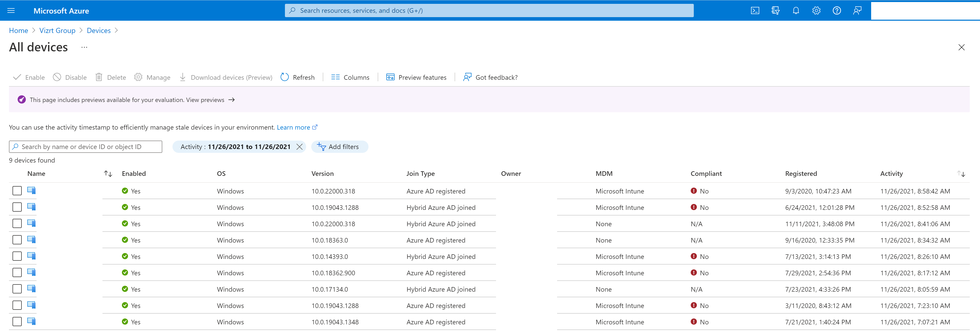Focus the Azure global search box

pyautogui.click(x=489, y=11)
